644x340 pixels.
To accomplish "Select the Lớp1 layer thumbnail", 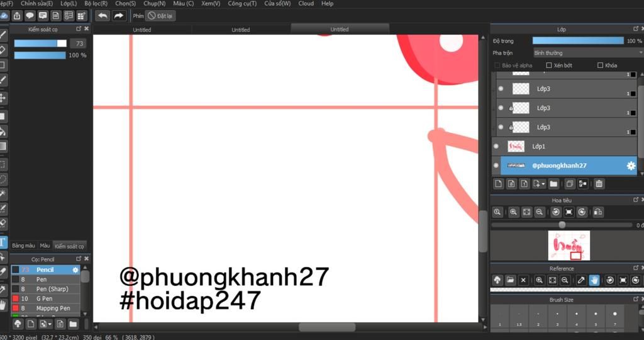I will coord(516,146).
